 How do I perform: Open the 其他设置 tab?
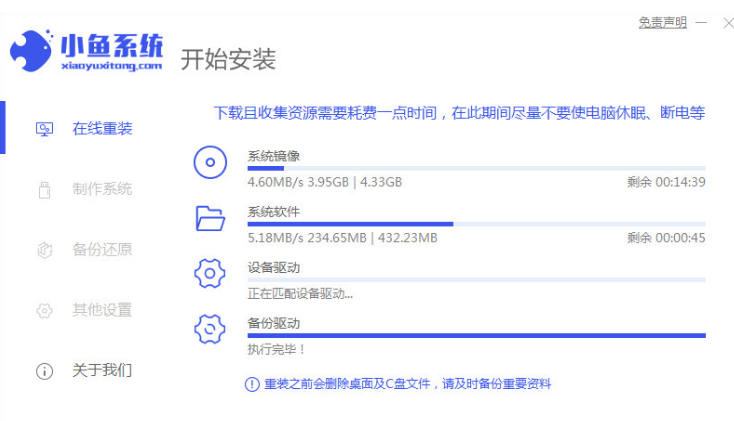coord(101,310)
